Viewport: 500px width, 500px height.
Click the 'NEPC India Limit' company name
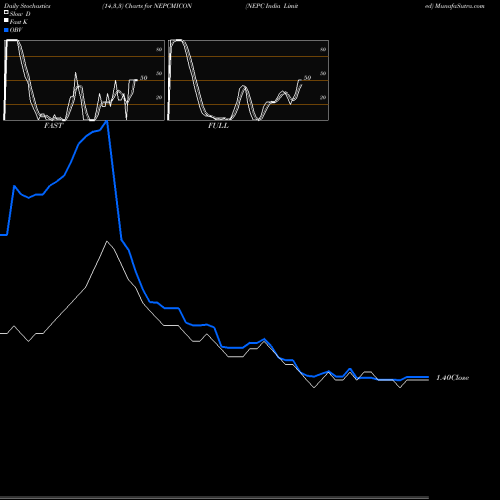pyautogui.click(x=272, y=6)
